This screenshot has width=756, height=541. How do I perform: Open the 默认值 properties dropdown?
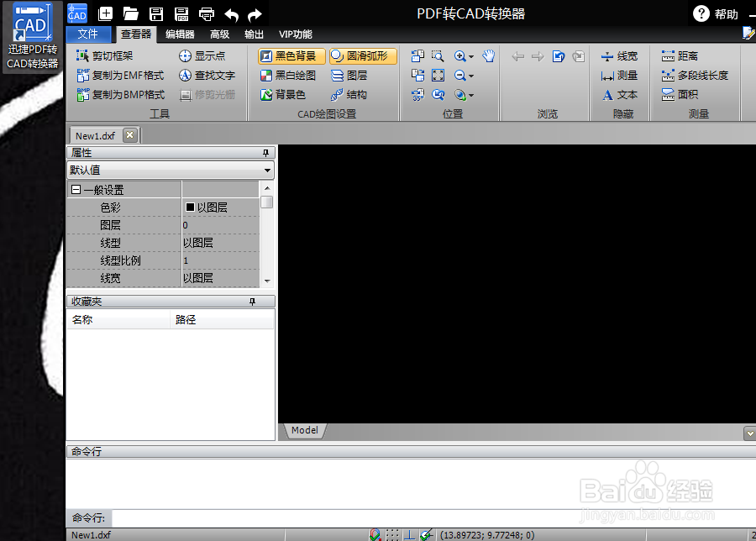[267, 171]
